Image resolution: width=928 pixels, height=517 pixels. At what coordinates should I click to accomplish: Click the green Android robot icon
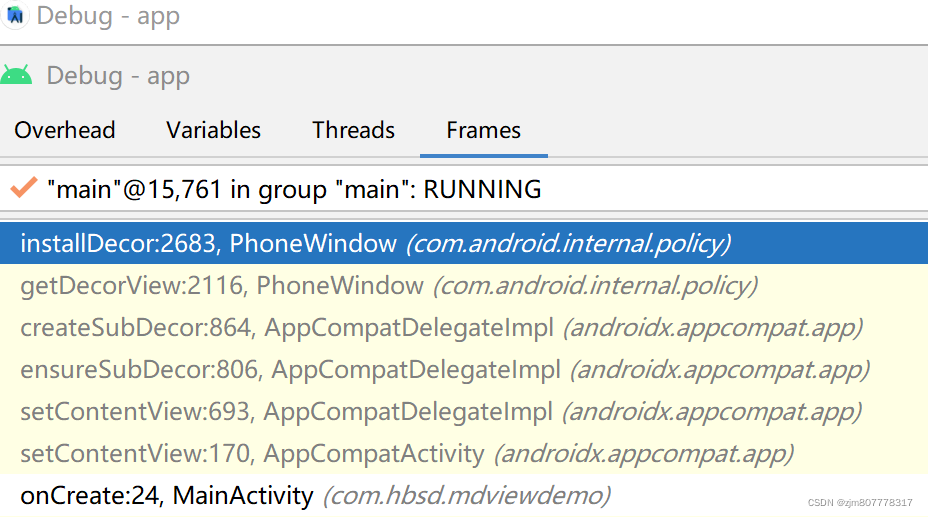coord(17,76)
